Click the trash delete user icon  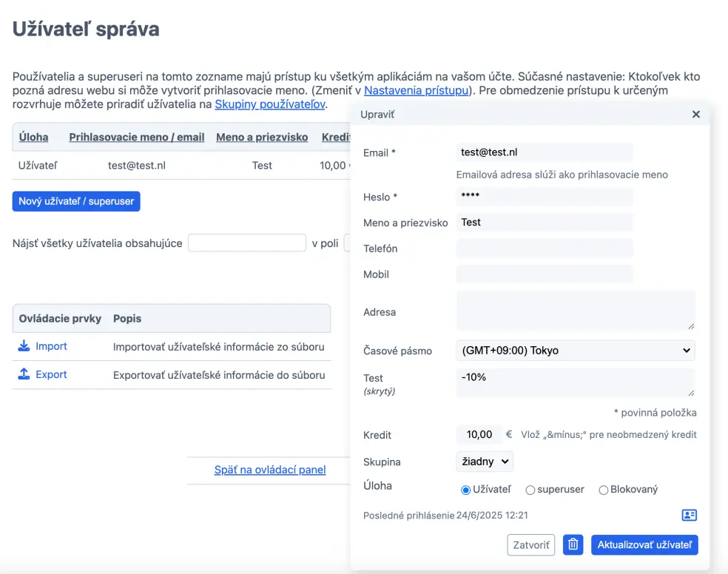(573, 545)
